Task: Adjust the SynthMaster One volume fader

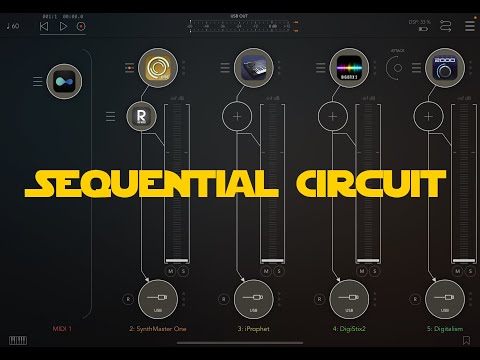Action: tap(177, 260)
